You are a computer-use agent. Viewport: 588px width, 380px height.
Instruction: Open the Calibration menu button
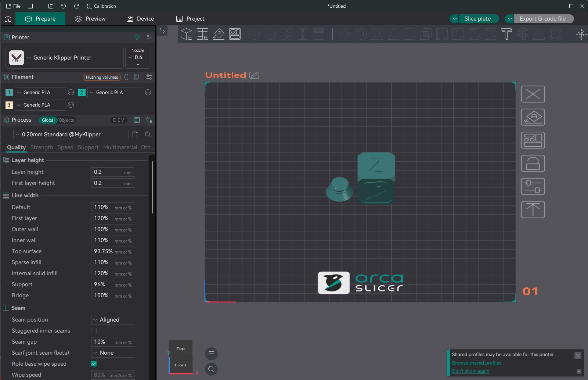tap(102, 6)
